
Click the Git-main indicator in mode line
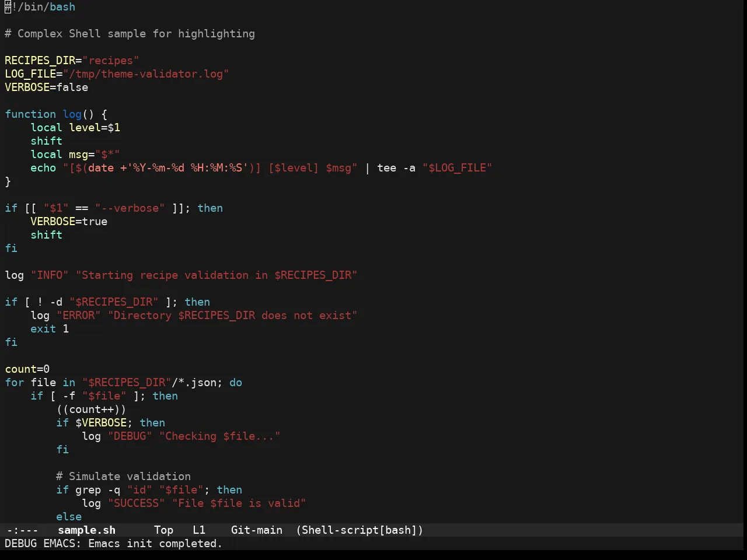tap(257, 530)
